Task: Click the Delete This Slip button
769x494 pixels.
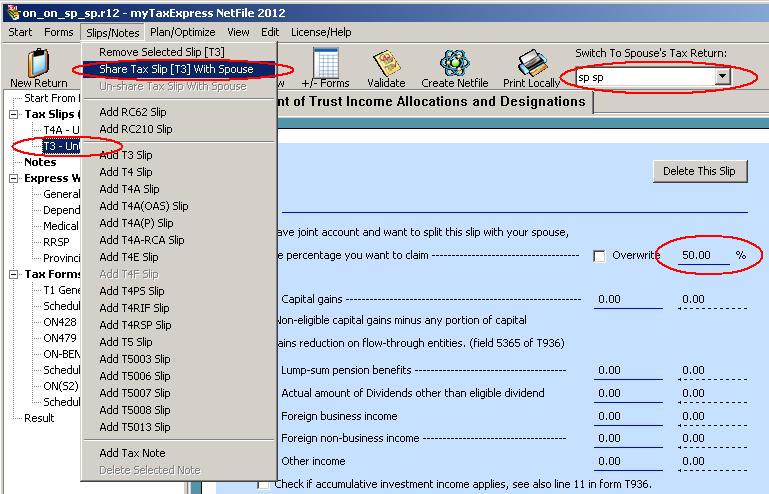Action: (x=700, y=171)
